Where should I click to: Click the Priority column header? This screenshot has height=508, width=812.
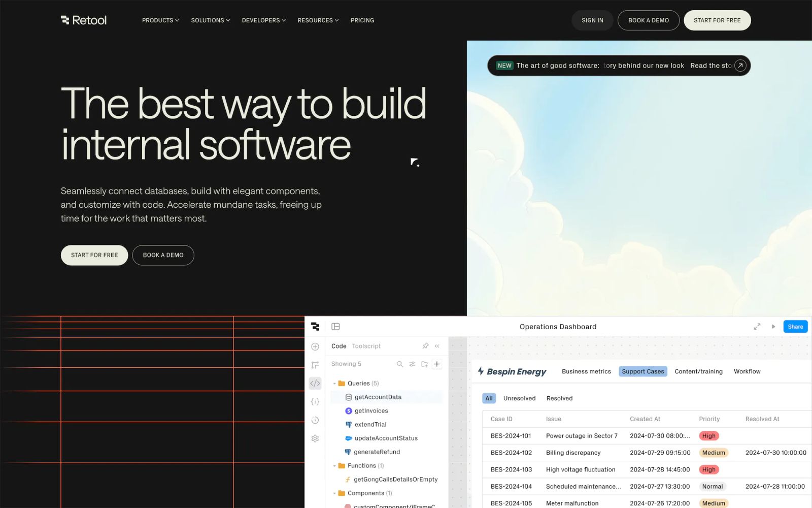709,419
